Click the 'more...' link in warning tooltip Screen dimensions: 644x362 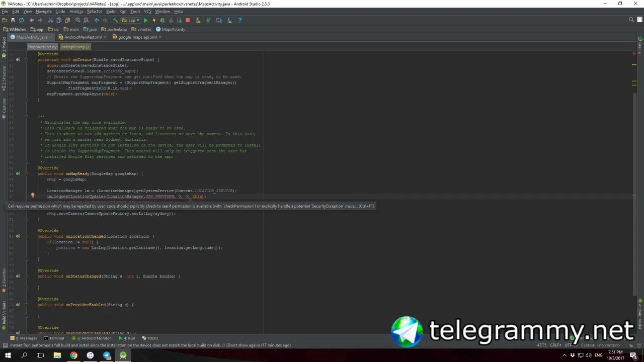[351, 206]
